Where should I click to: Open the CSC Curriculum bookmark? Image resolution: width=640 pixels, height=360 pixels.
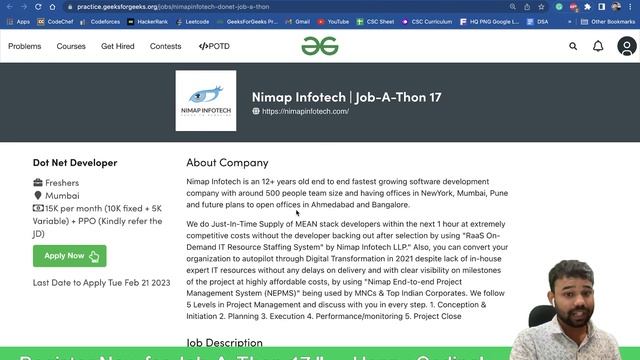(x=427, y=22)
